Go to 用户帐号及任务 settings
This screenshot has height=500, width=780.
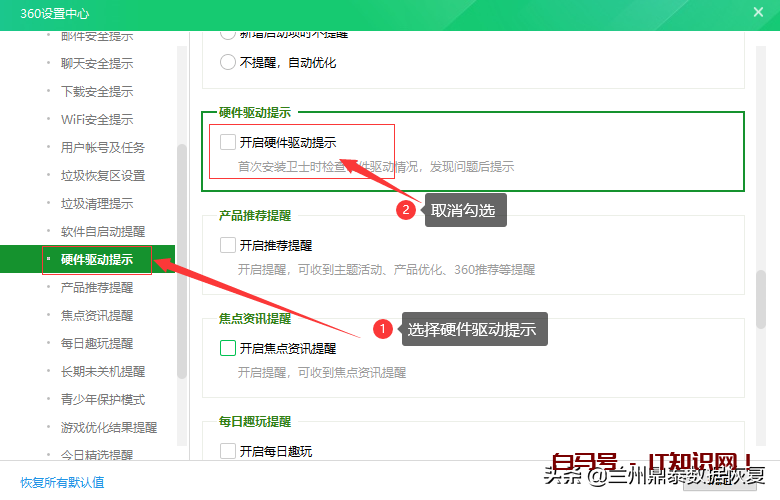pos(103,148)
